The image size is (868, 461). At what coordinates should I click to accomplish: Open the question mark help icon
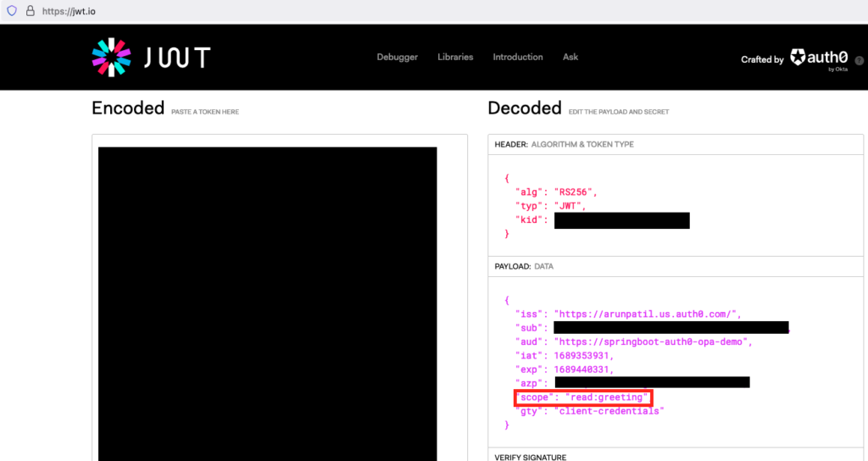click(x=859, y=61)
